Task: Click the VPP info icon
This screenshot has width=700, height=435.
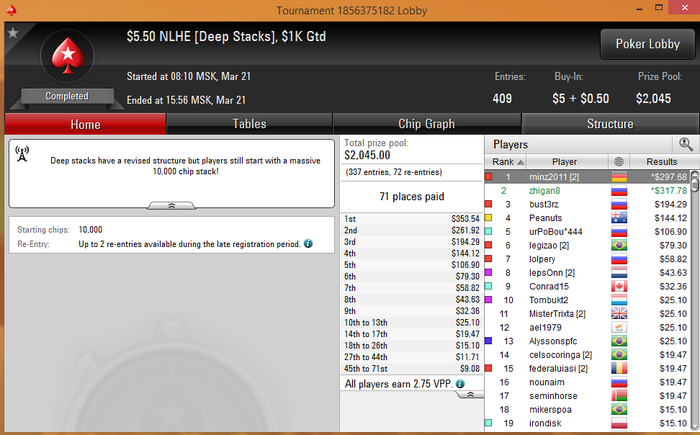Action: (460, 384)
